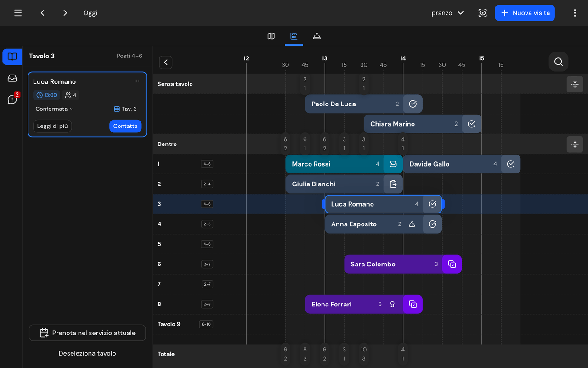Click the 13 hour timeline marker
The image size is (588, 368).
coord(324,58)
